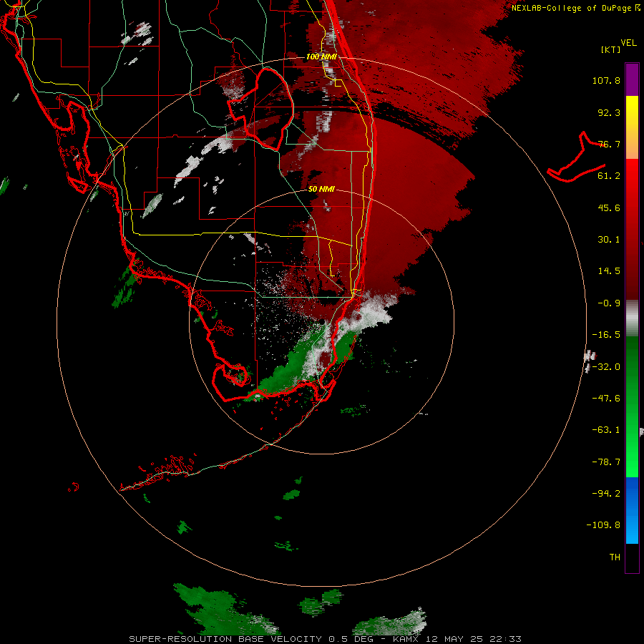Screen dimensions: 644x644
Task: Pick the blue segment of the velocity color bar
Action: 632,510
